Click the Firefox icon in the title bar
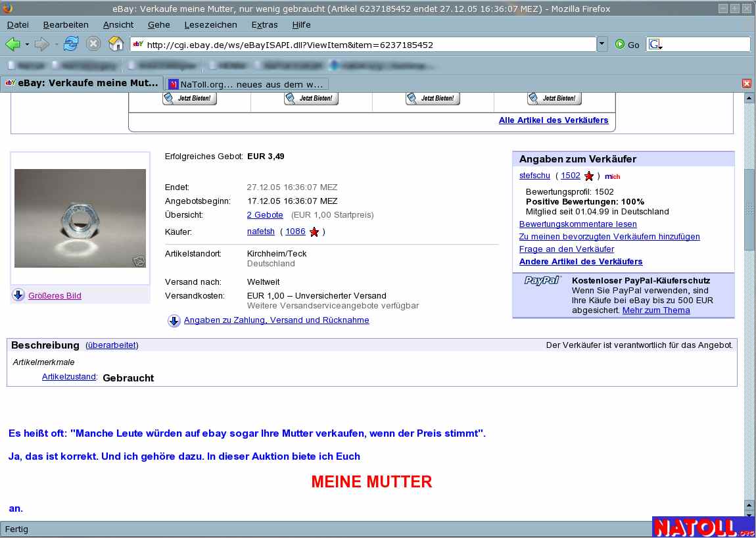 pos(7,9)
